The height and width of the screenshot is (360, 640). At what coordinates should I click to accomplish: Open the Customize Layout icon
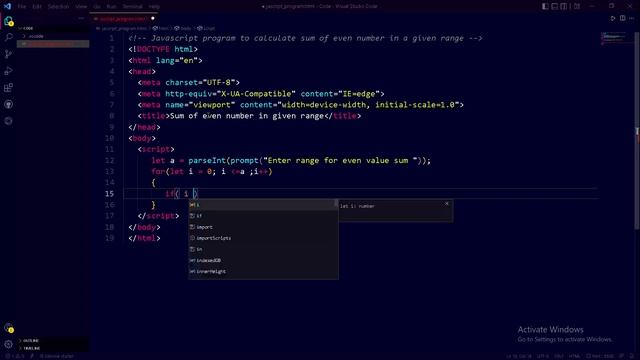coord(577,6)
